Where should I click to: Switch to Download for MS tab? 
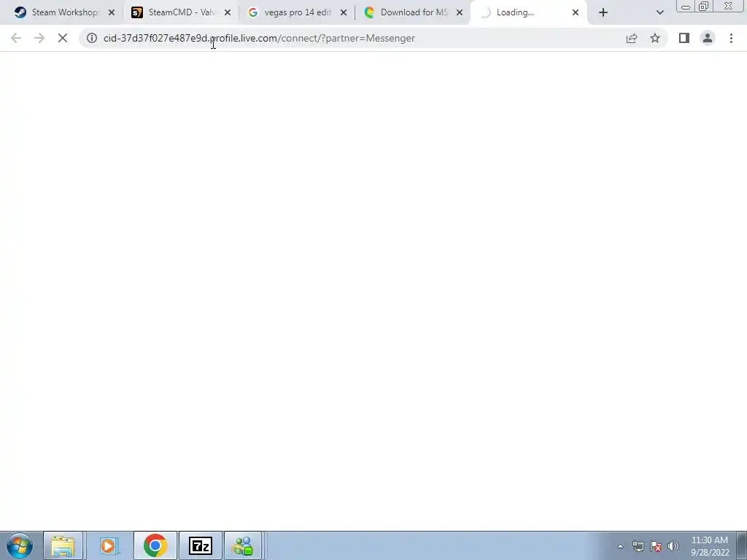tap(413, 13)
